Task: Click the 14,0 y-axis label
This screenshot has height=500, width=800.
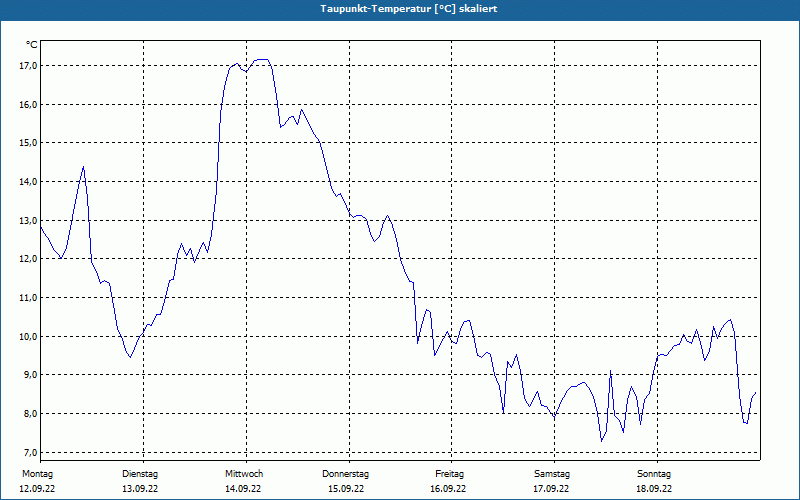Action: point(29,181)
